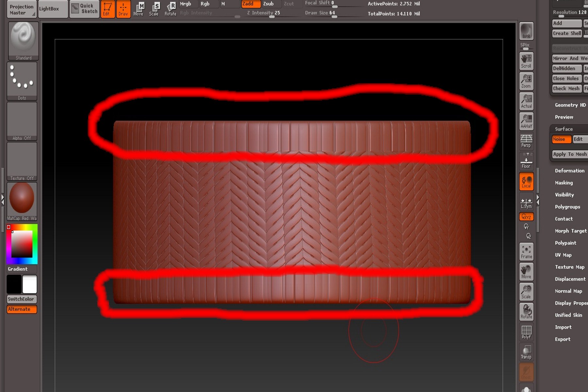Open Projection Master

click(x=22, y=9)
